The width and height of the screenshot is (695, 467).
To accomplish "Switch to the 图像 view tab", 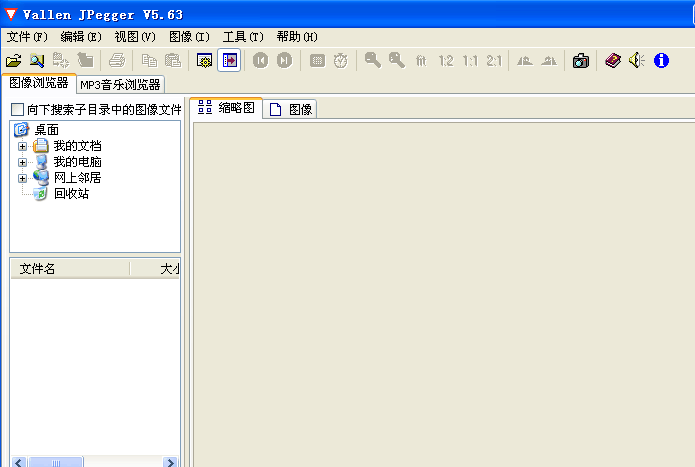I will click(291, 109).
